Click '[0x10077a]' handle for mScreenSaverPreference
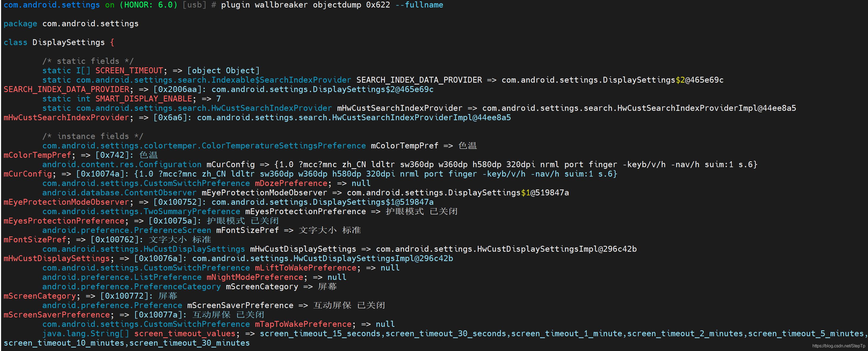868x351 pixels. click(160, 315)
